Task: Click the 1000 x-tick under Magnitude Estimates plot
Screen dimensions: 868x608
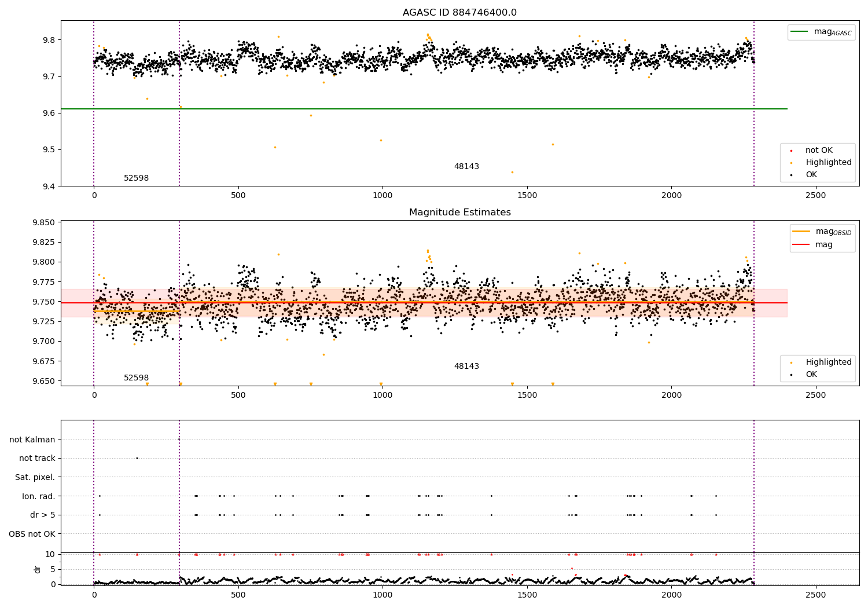Action: click(382, 395)
